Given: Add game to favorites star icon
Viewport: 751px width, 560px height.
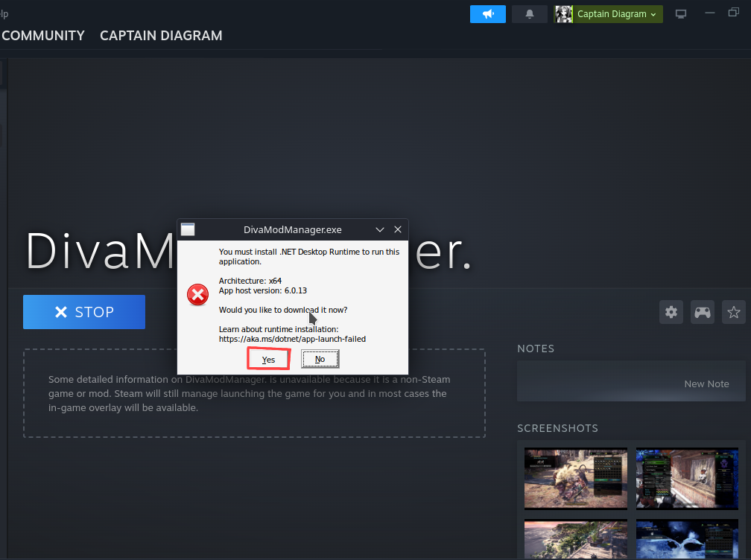Looking at the screenshot, I should [733, 312].
